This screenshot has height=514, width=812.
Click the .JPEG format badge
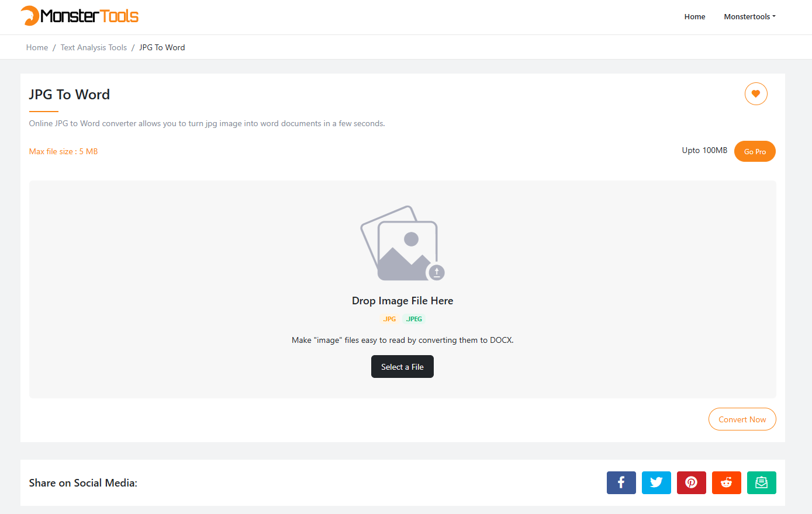(x=414, y=319)
